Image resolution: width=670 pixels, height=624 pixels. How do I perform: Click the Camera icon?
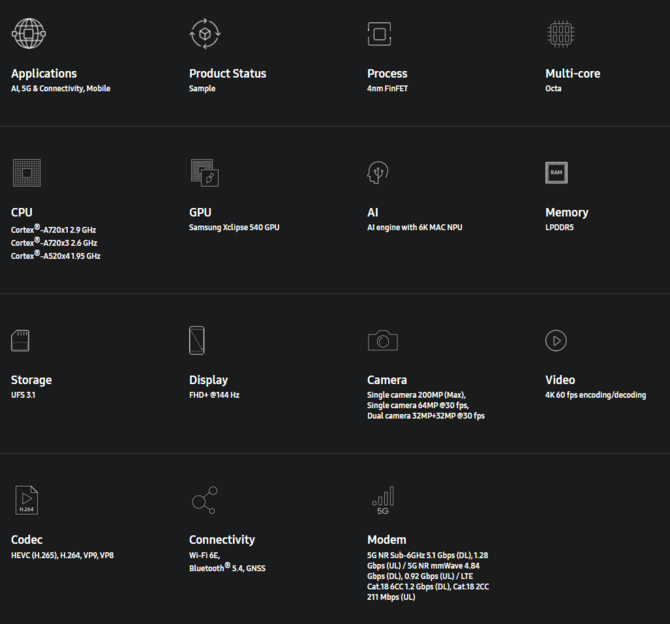[383, 341]
